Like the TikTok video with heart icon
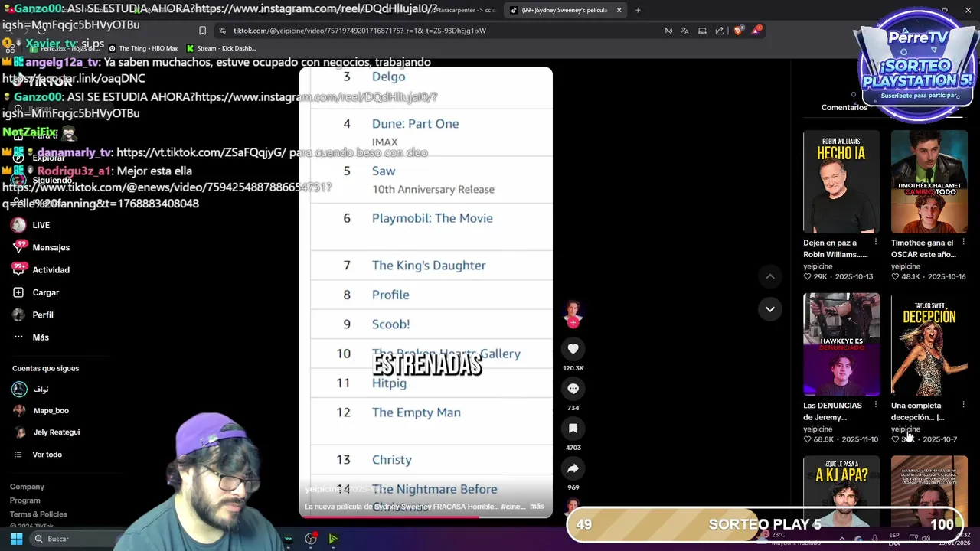Viewport: 980px width, 551px height. 573,349
